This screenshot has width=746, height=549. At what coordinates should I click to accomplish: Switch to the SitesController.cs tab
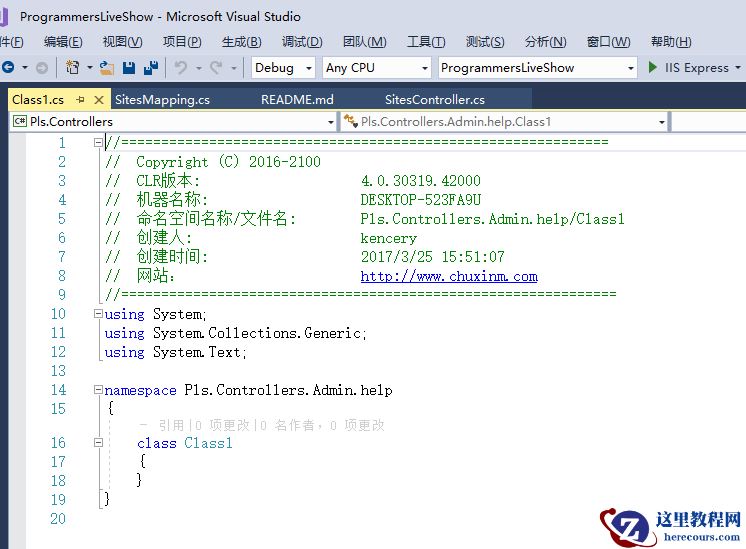click(x=435, y=100)
